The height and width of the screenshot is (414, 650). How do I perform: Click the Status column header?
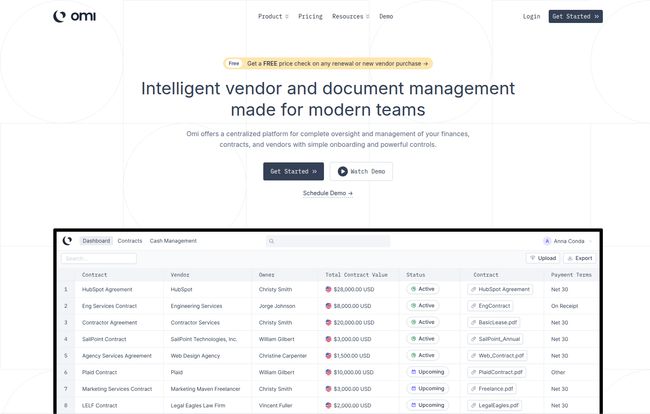(x=415, y=275)
